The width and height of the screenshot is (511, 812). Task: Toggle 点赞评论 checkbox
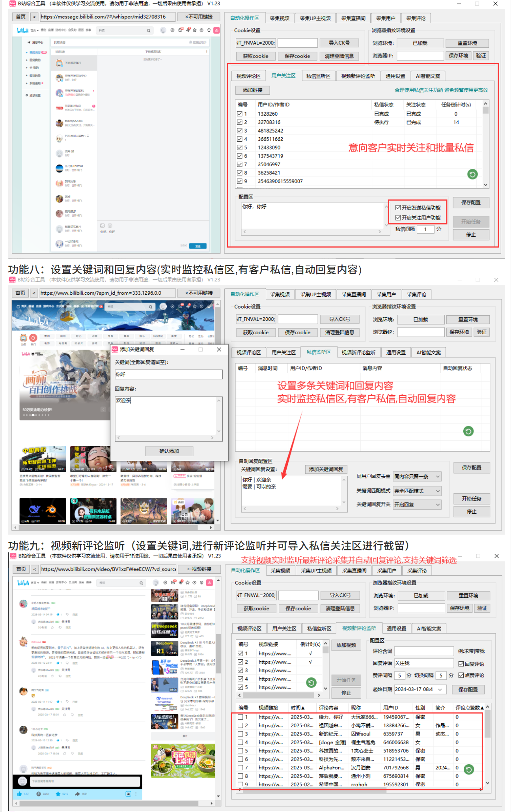(x=461, y=675)
